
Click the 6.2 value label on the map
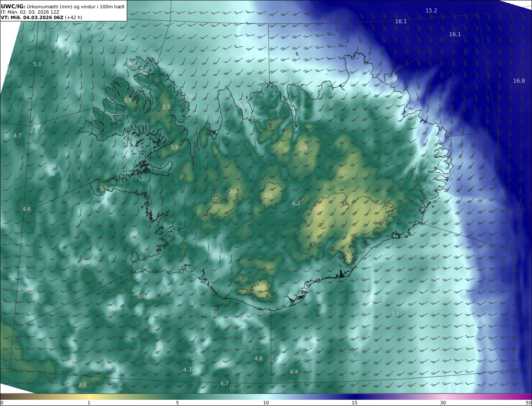coord(296,203)
